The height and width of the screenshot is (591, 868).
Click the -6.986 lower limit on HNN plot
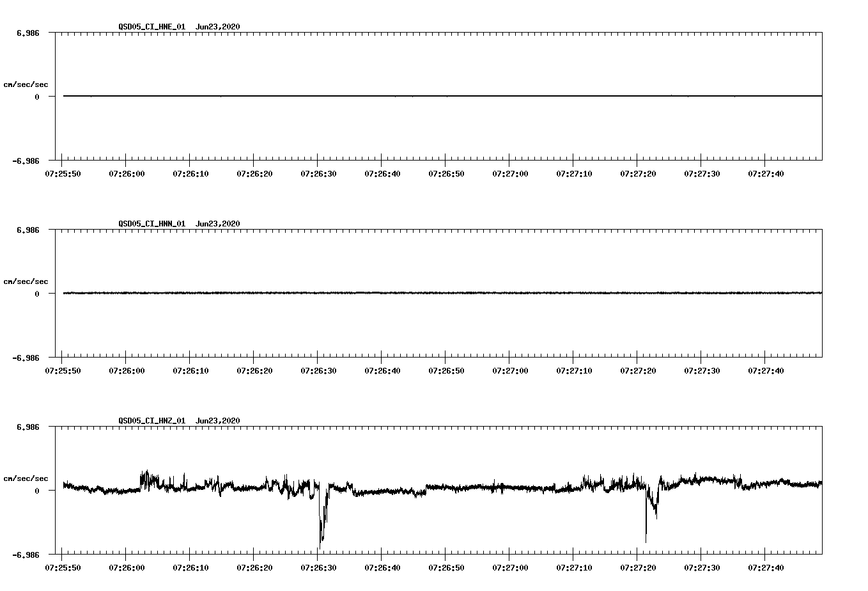coord(26,358)
